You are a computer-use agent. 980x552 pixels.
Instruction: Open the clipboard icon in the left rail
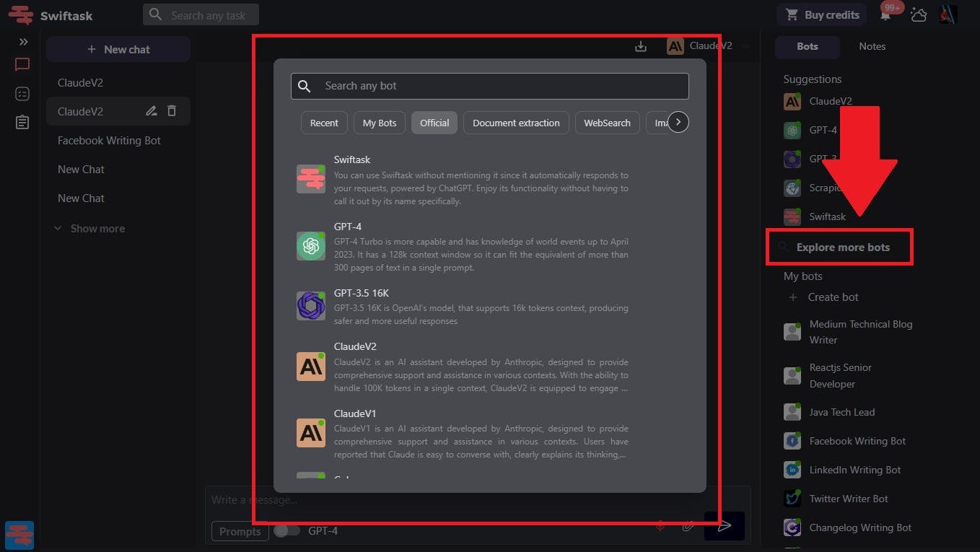click(x=22, y=122)
